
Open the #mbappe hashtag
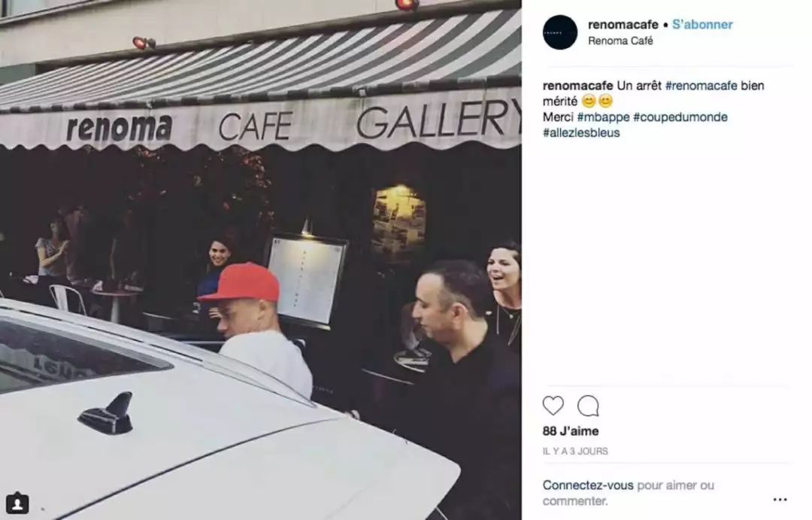point(603,117)
